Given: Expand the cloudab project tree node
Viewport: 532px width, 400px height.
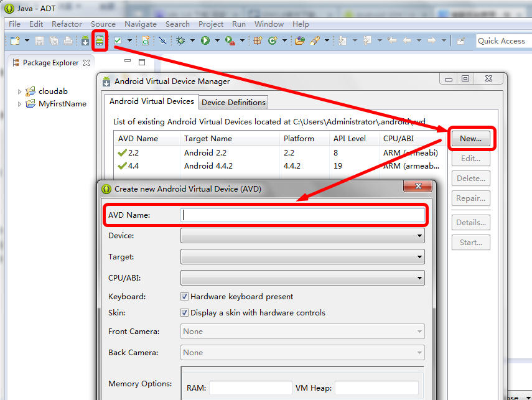Looking at the screenshot, I should pos(19,91).
